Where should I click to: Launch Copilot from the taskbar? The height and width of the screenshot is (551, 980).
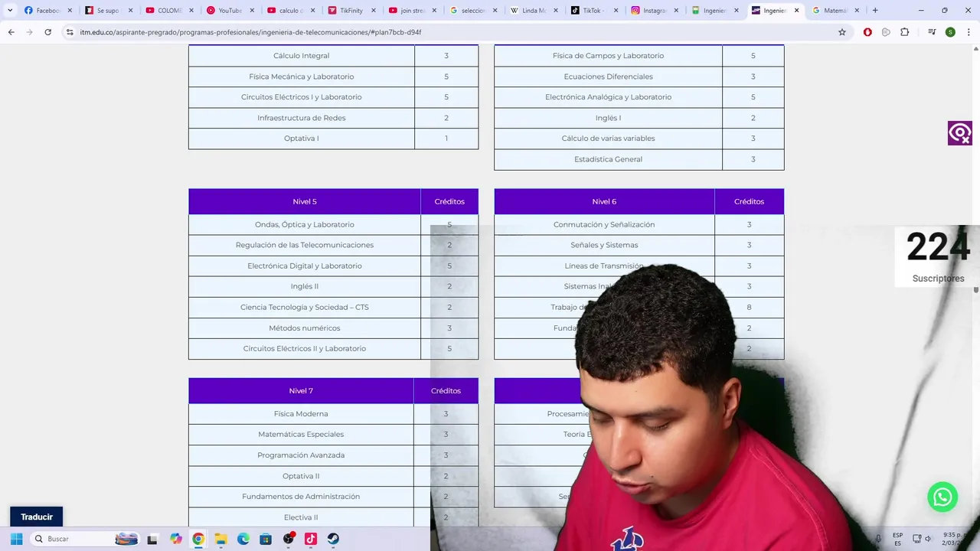click(176, 539)
